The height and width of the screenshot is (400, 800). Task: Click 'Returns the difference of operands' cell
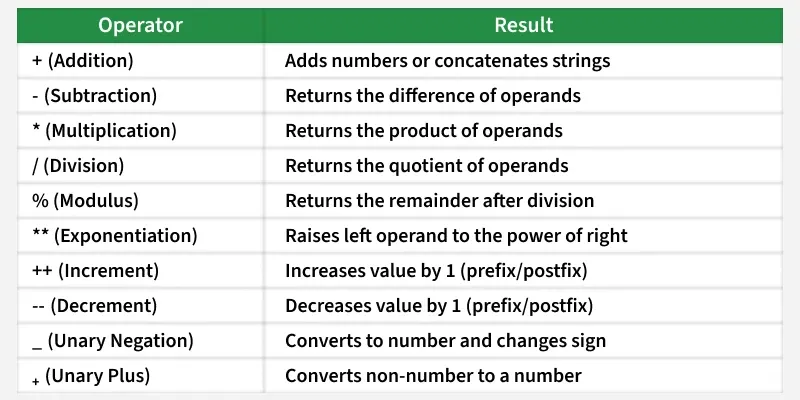(x=523, y=96)
